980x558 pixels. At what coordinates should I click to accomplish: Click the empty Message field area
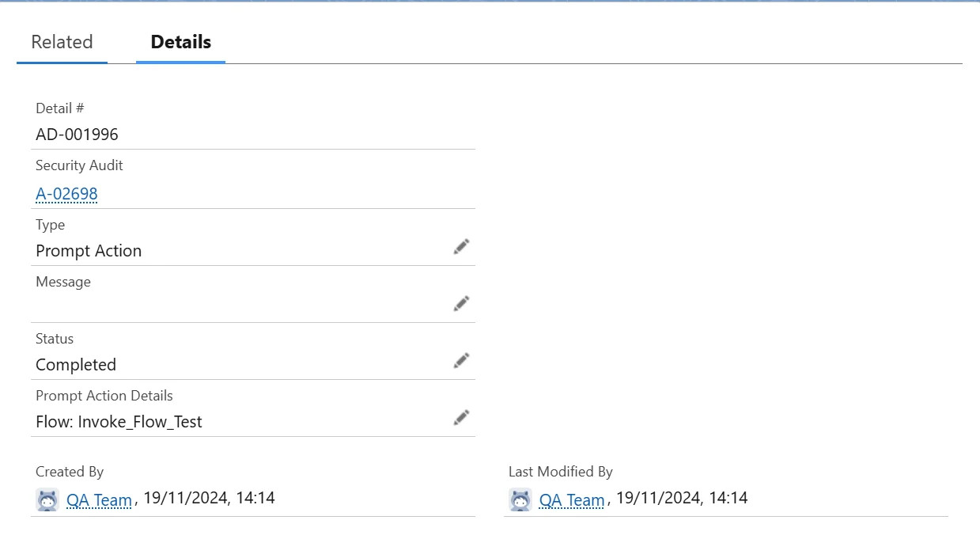point(237,305)
